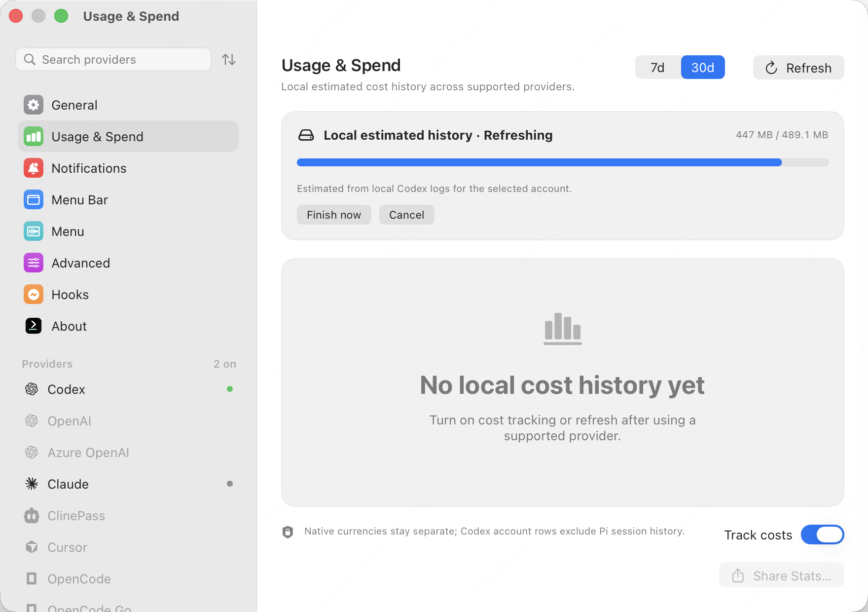Image resolution: width=868 pixels, height=612 pixels.
Task: Select Notifications in the sidebar
Action: (128, 168)
